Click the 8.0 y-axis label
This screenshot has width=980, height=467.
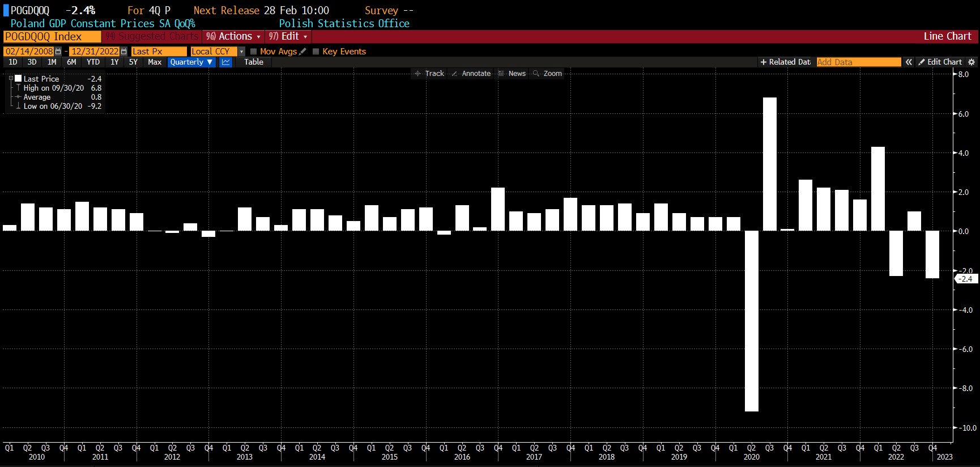(x=964, y=74)
